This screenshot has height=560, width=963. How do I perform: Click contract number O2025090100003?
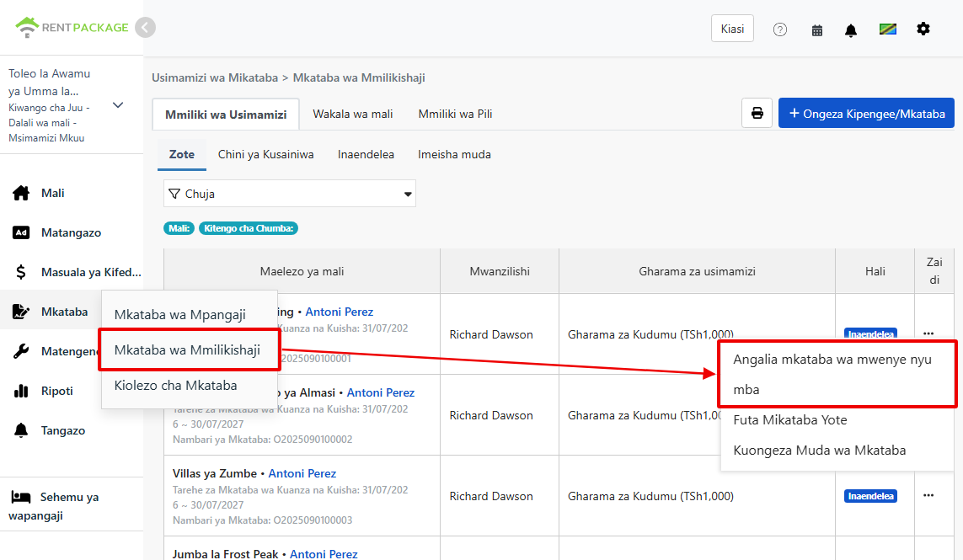(313, 520)
